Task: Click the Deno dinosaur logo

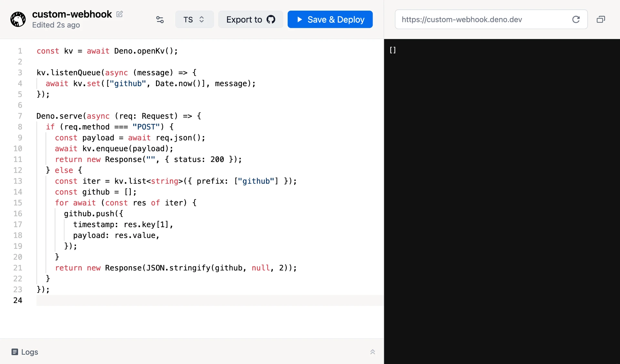Action: click(18, 19)
